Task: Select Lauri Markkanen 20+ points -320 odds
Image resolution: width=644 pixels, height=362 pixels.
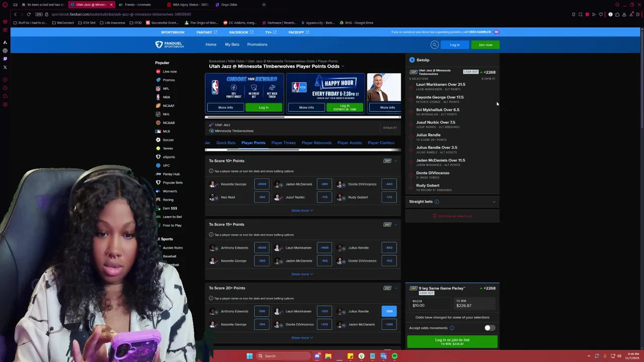Action: (325, 311)
